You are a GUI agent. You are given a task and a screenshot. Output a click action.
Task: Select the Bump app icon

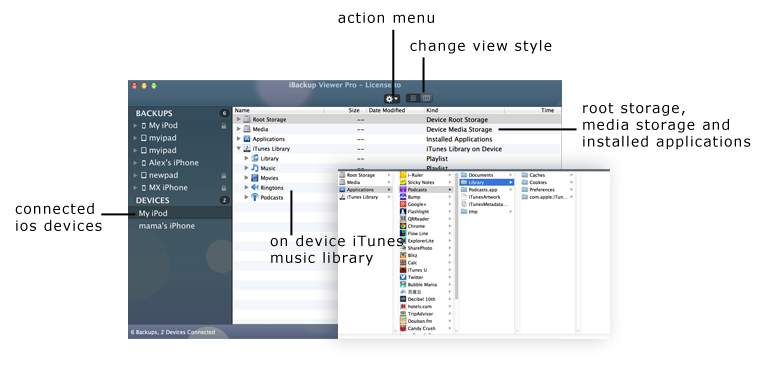tap(403, 197)
